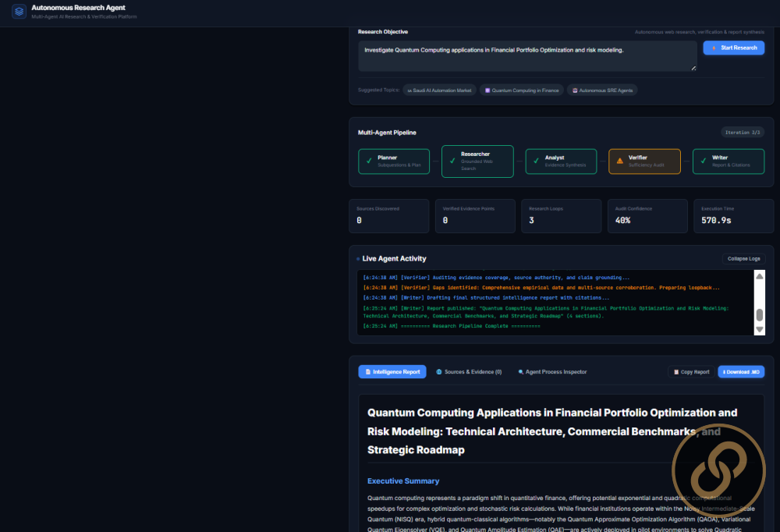Click the clipboard icon in Copy Report
The image size is (780, 532).
[676, 372]
